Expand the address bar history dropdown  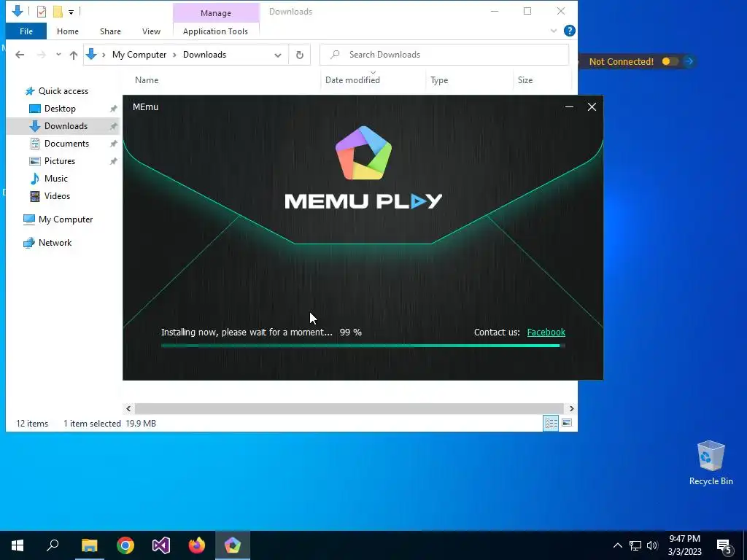[x=278, y=55]
